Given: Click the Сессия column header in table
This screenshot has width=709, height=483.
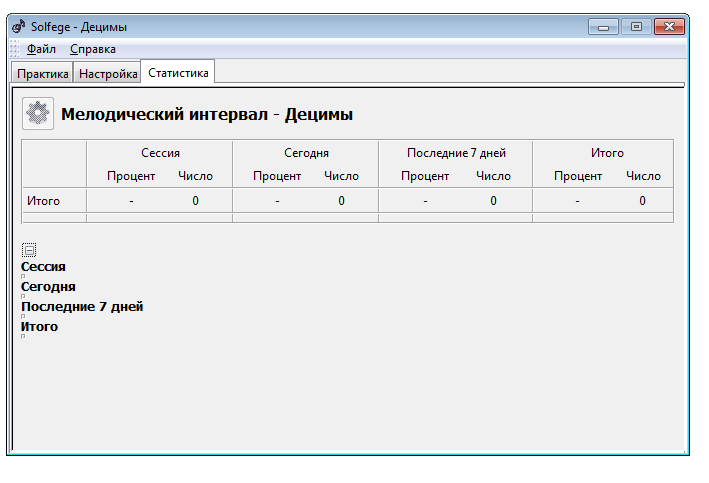Looking at the screenshot, I should coord(160,153).
